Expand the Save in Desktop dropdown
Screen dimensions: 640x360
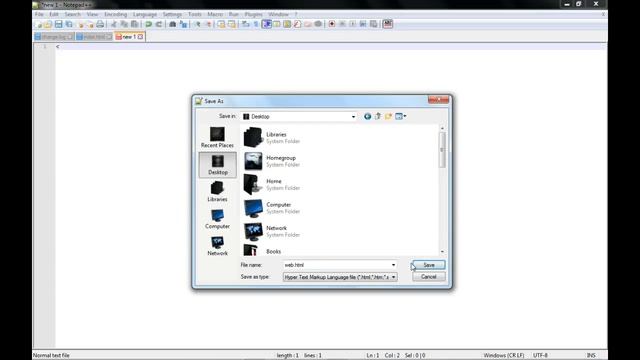[x=353, y=117]
